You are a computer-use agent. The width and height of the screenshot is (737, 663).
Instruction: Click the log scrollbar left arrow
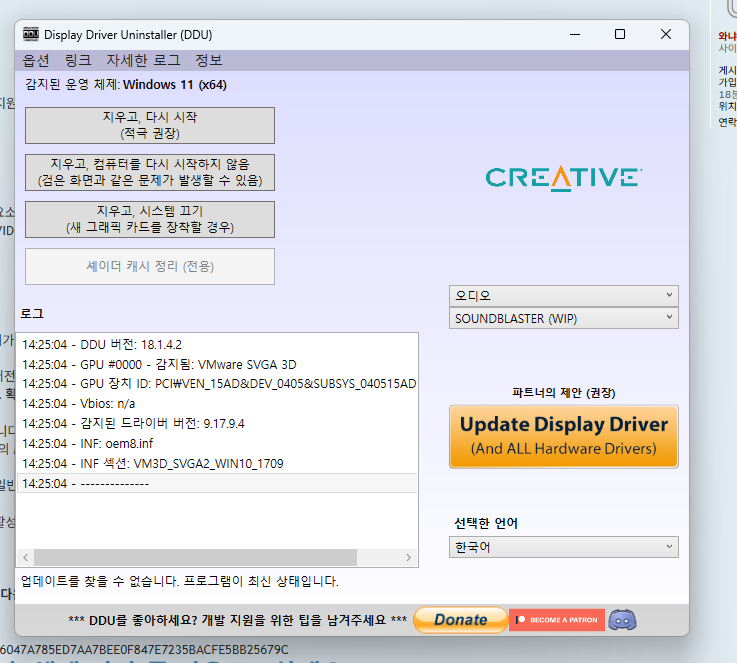26,557
